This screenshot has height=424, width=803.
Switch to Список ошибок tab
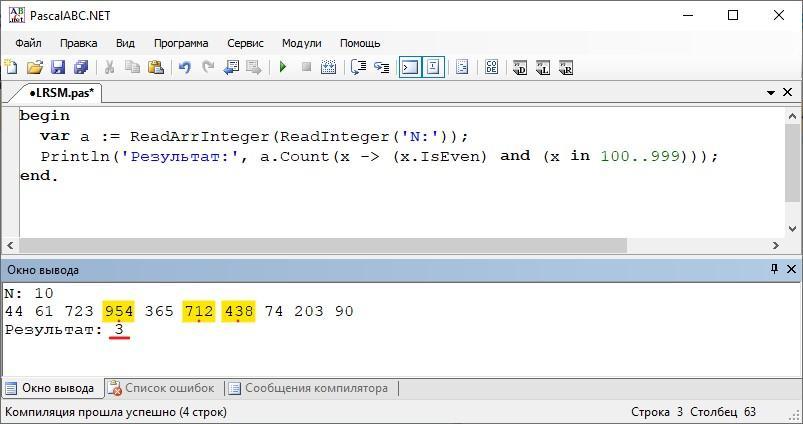point(162,388)
